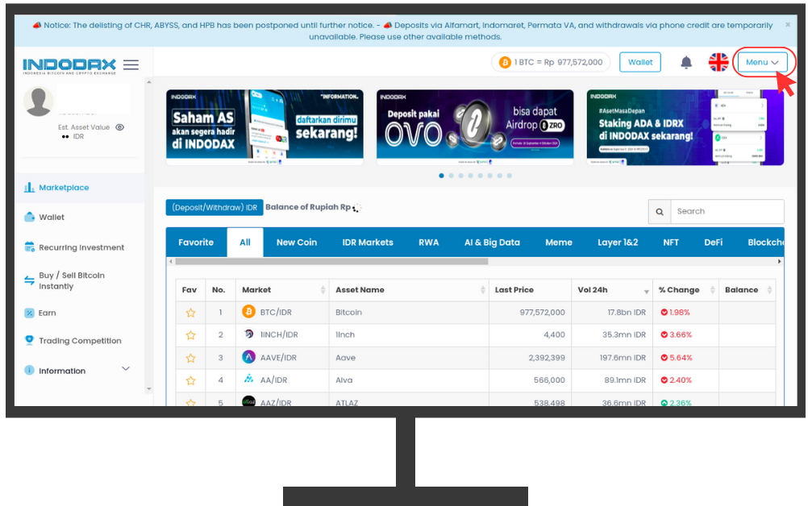The width and height of the screenshot is (812, 506).
Task: Click the Earn percent icon
Action: [29, 313]
